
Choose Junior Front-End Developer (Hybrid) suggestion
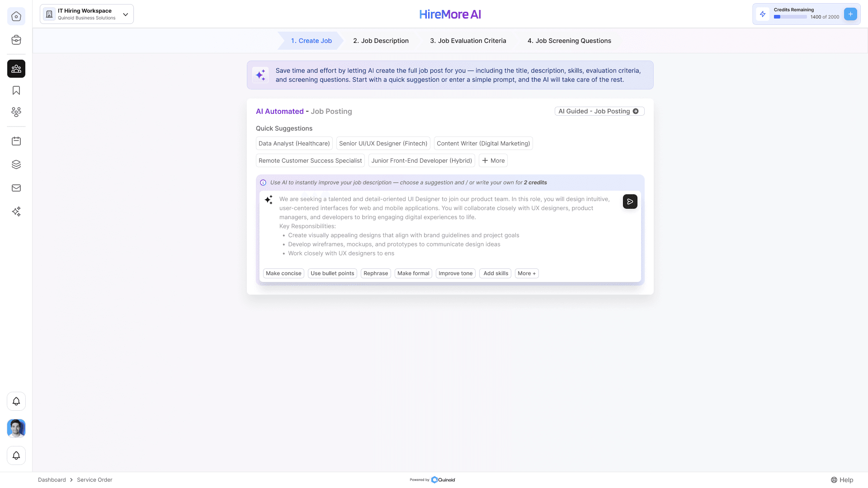tap(422, 160)
